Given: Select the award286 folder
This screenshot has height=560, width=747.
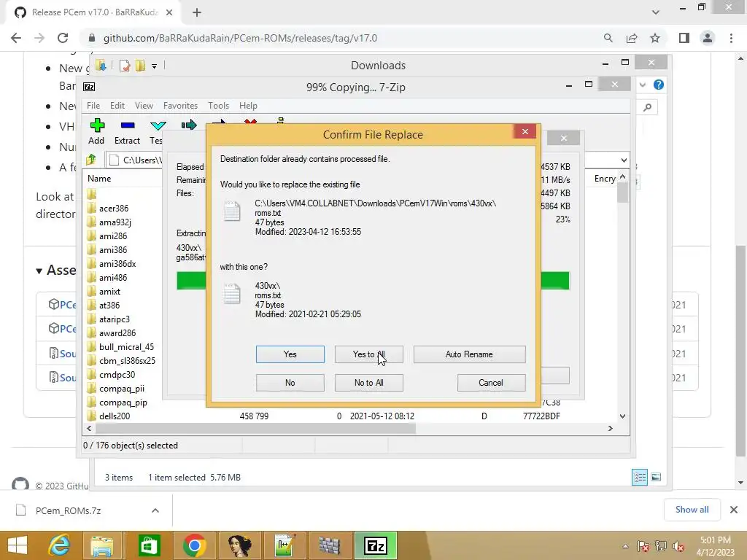Looking at the screenshot, I should [117, 332].
